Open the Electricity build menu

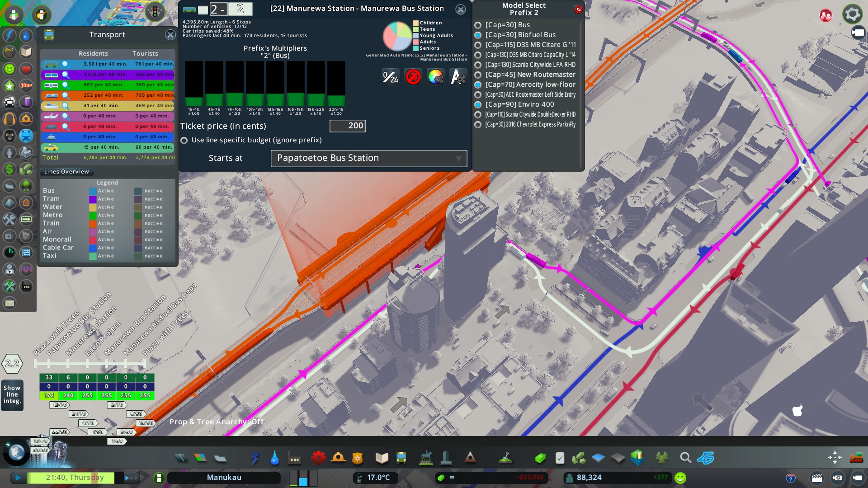(255, 458)
